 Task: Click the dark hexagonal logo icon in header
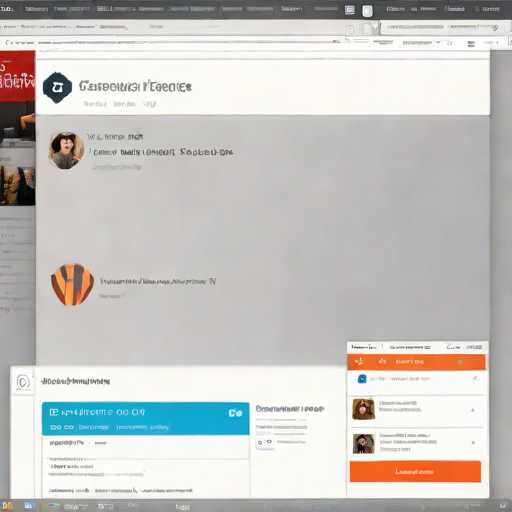pyautogui.click(x=57, y=87)
